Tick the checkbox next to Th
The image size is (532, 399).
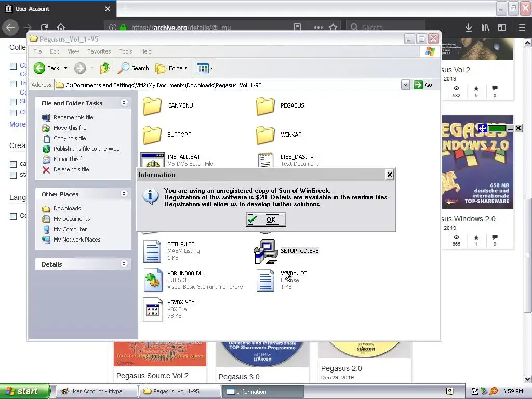tap(13, 84)
